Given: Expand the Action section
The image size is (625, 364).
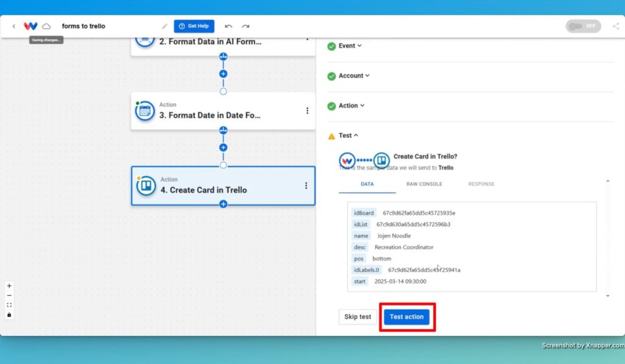Looking at the screenshot, I should 351,105.
